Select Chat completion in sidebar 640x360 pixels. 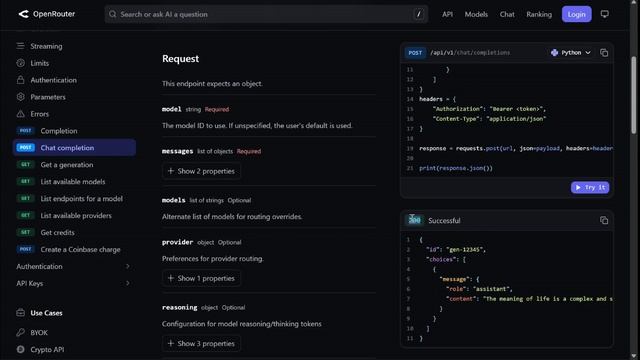74,148
